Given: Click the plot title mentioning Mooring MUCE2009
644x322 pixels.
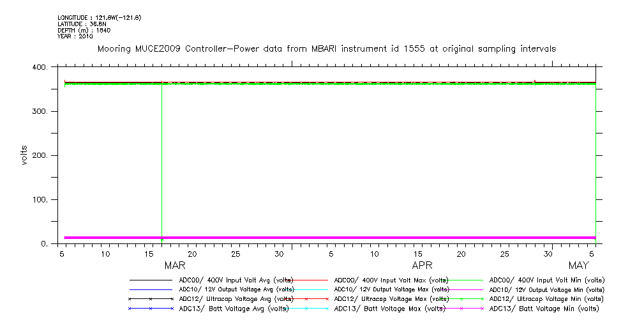Looking at the screenshot, I should click(x=326, y=49).
